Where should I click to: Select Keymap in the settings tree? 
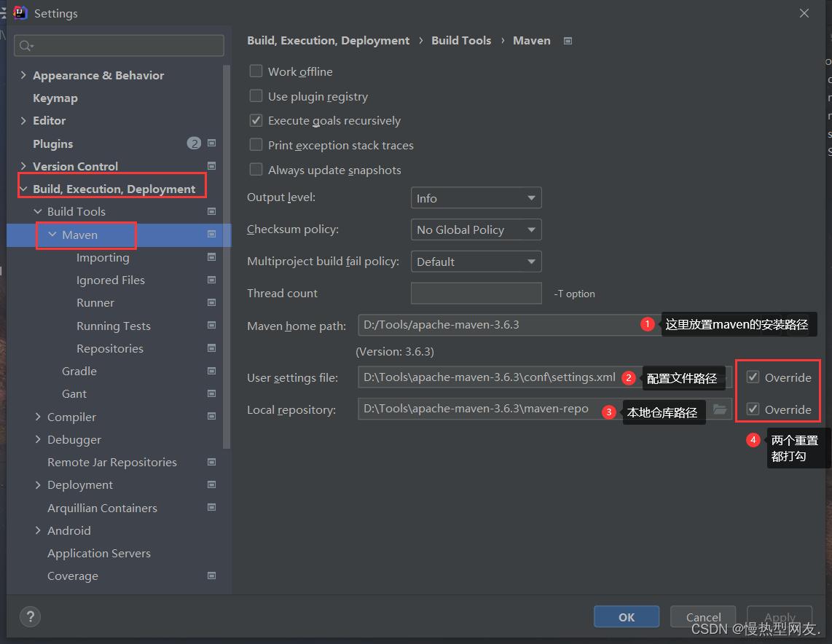coord(55,98)
